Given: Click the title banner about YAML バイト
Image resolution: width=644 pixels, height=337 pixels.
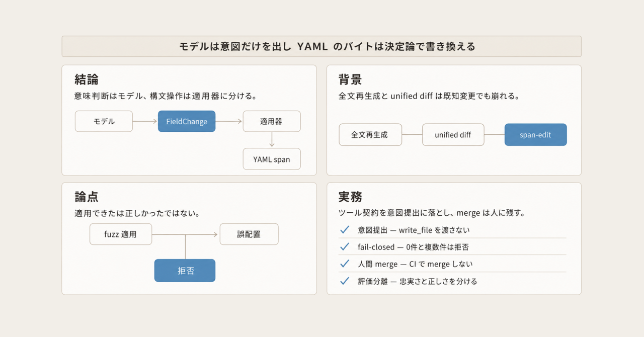Looking at the screenshot, I should pyautogui.click(x=321, y=46).
